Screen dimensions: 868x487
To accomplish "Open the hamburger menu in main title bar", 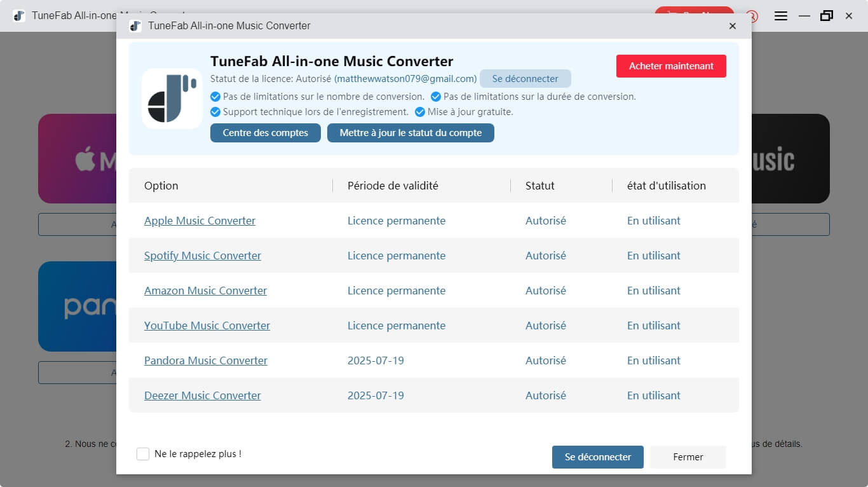I will [781, 16].
